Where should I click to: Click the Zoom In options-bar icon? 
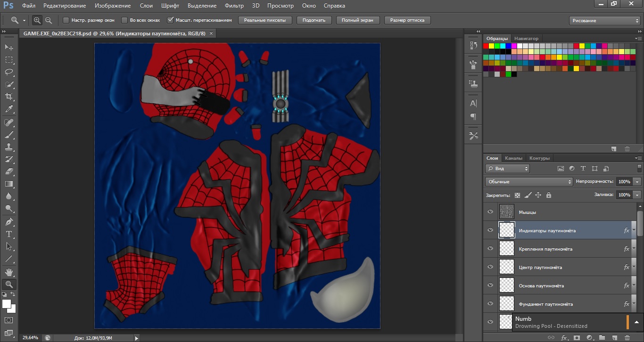coord(37,20)
